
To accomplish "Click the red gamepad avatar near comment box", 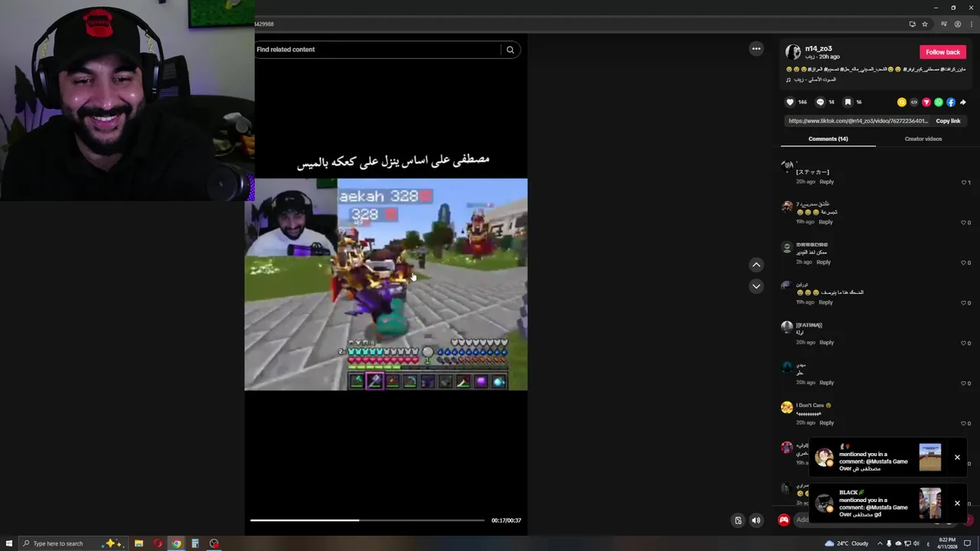I will (x=784, y=520).
